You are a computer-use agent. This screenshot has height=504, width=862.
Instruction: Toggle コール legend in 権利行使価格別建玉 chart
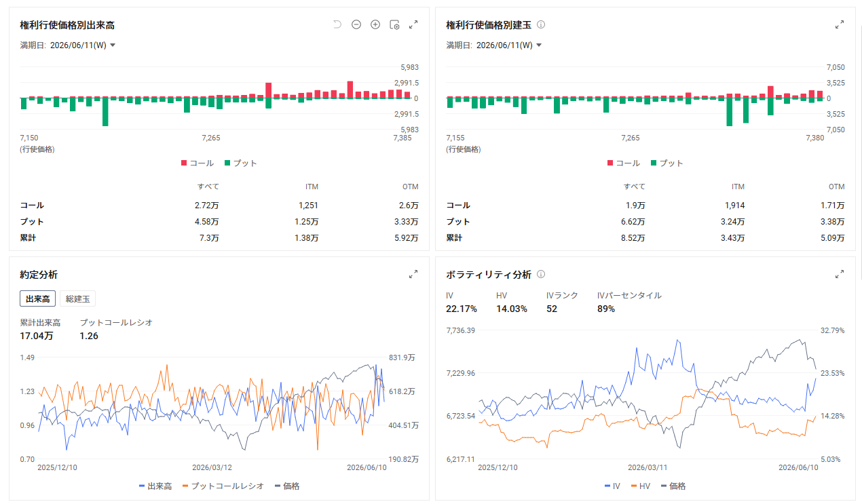(x=623, y=163)
